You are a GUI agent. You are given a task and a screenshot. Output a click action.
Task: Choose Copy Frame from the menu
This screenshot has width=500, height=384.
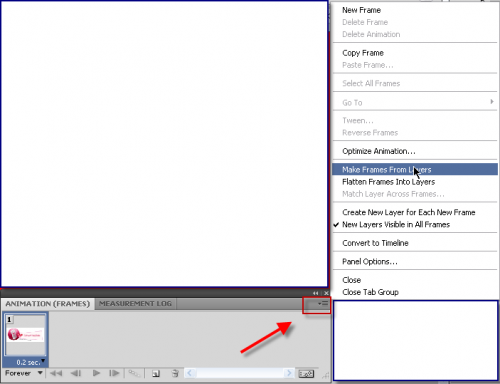[415, 53]
